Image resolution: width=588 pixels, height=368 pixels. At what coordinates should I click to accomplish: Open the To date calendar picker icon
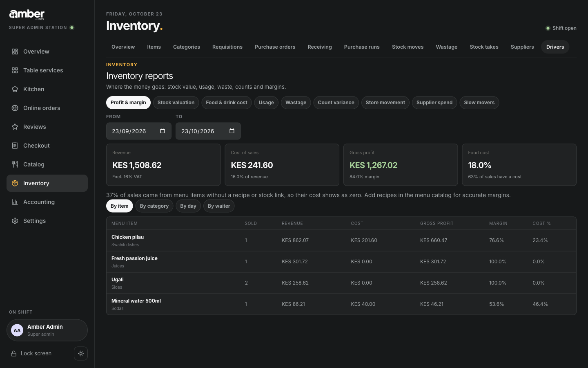pyautogui.click(x=232, y=131)
